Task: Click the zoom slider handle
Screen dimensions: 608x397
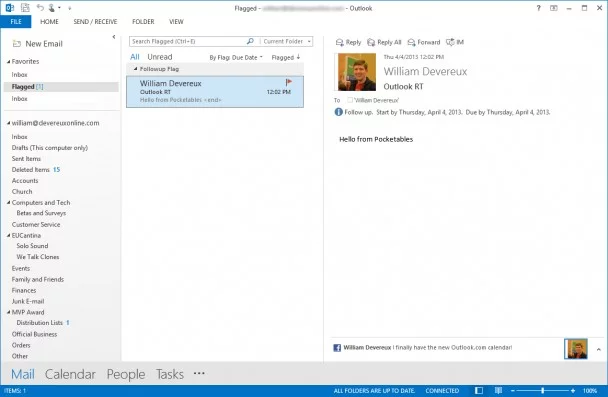Action: pos(542,391)
